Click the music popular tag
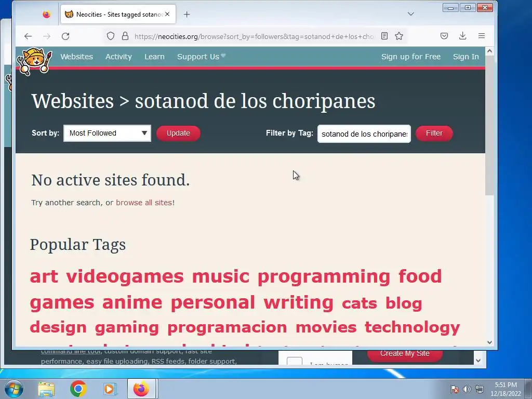The width and height of the screenshot is (532, 399). click(x=220, y=276)
